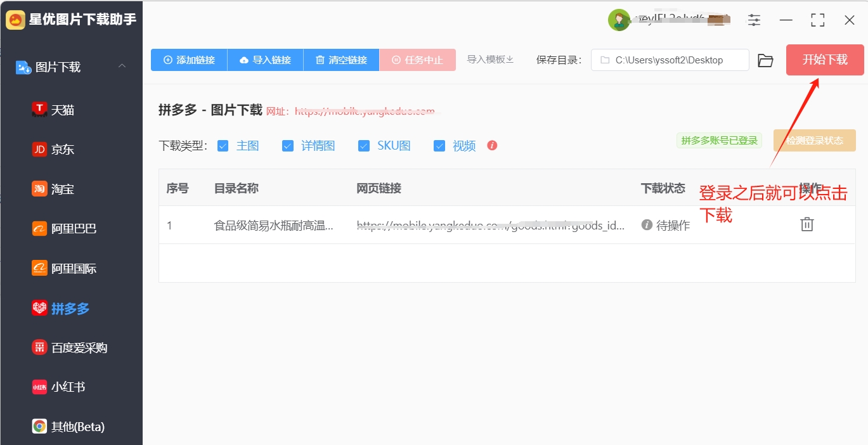Click the row's web link cell

pyautogui.click(x=491, y=225)
